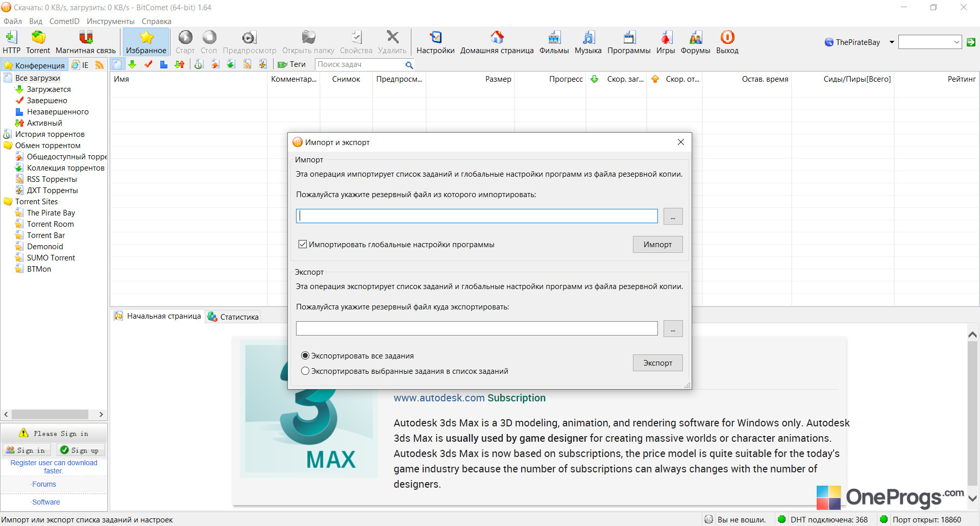The image size is (980, 526).
Task: Click the RSS feed icon beside IE tab
Action: coord(100,65)
